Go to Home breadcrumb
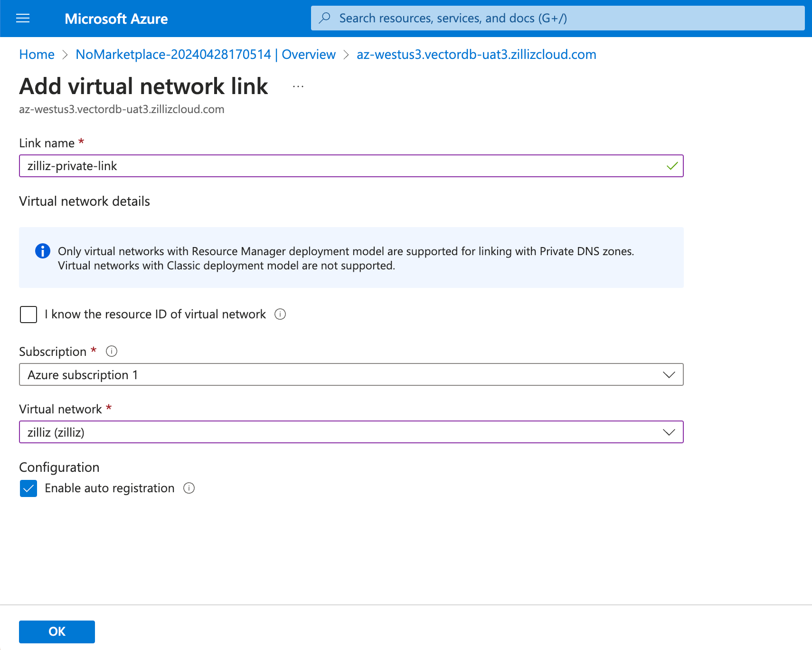Image resolution: width=812 pixels, height=650 pixels. click(x=37, y=55)
